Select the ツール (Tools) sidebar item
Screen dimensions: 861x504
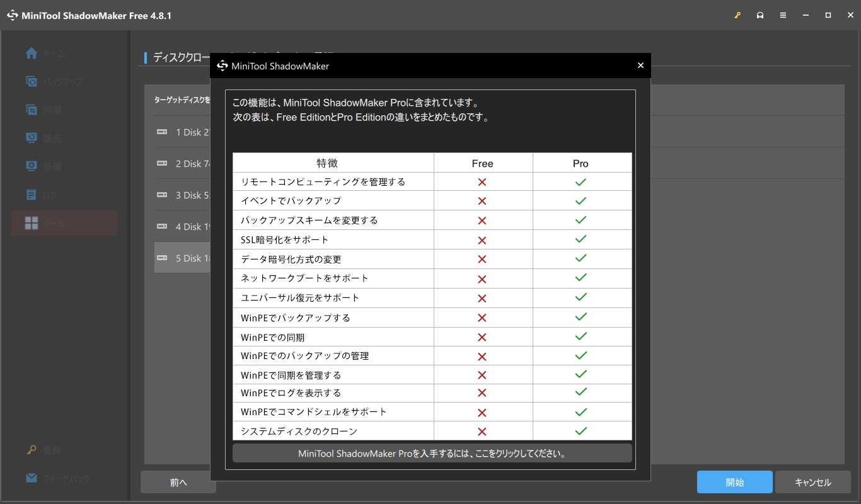point(64,223)
